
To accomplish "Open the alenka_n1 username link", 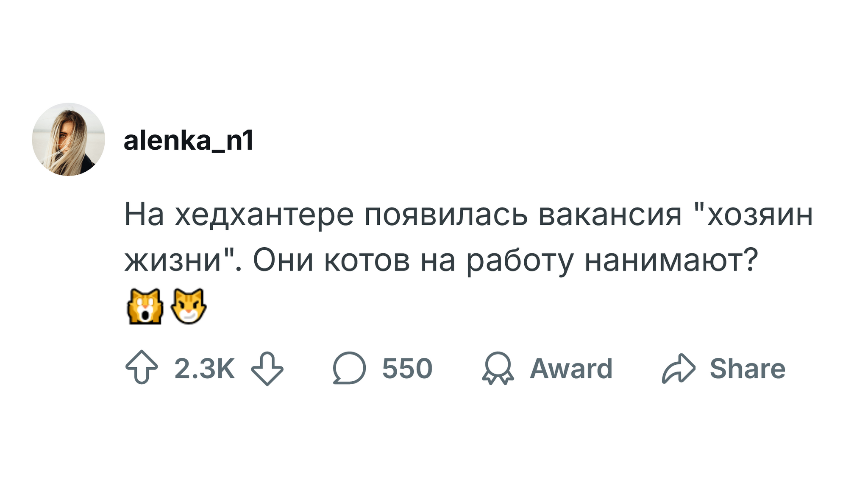I will pos(189,140).
